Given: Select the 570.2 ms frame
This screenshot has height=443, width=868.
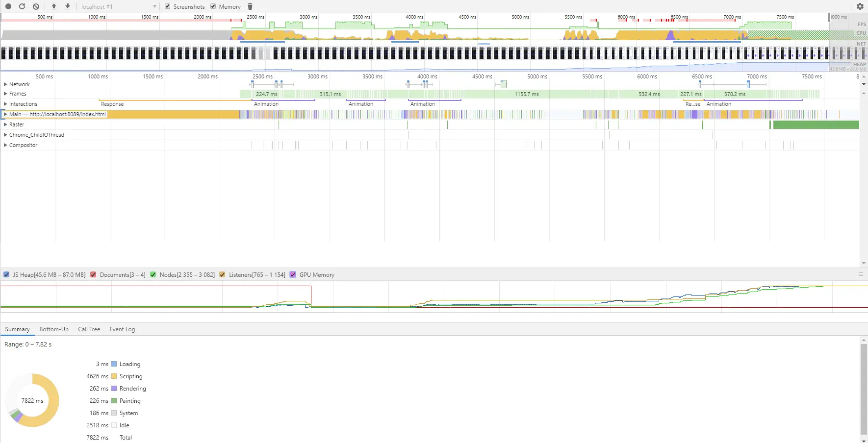Looking at the screenshot, I should (735, 94).
